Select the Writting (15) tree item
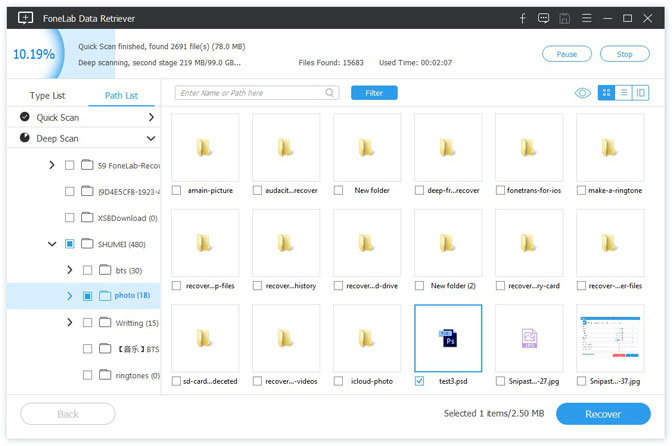The height and width of the screenshot is (446, 672). click(137, 323)
